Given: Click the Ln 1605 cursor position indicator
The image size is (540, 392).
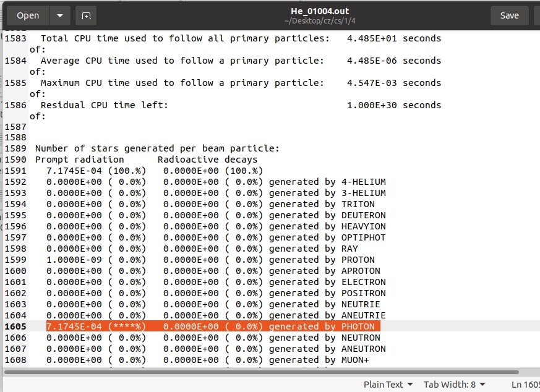Looking at the screenshot, I should pos(526,385).
